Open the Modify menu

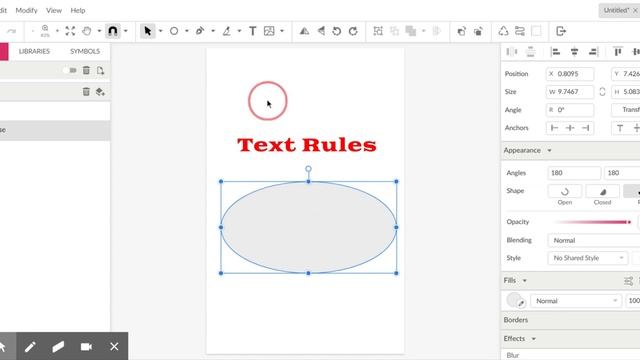[x=26, y=10]
